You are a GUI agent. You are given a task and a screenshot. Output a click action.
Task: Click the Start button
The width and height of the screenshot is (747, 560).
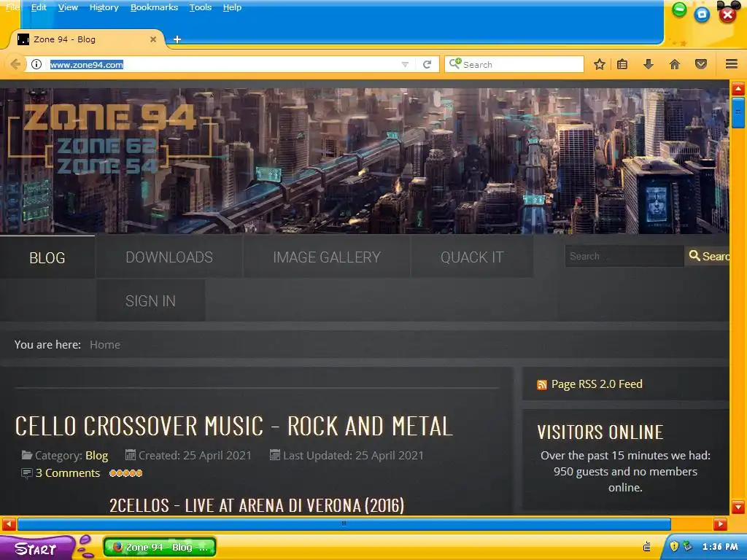pos(36,548)
